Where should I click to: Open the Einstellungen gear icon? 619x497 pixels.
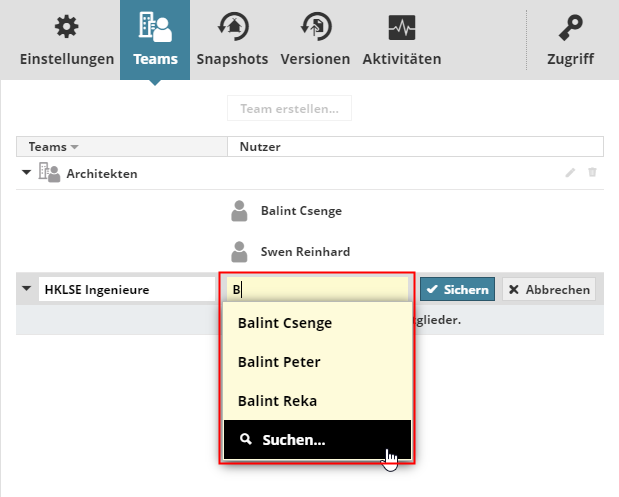[x=66, y=28]
